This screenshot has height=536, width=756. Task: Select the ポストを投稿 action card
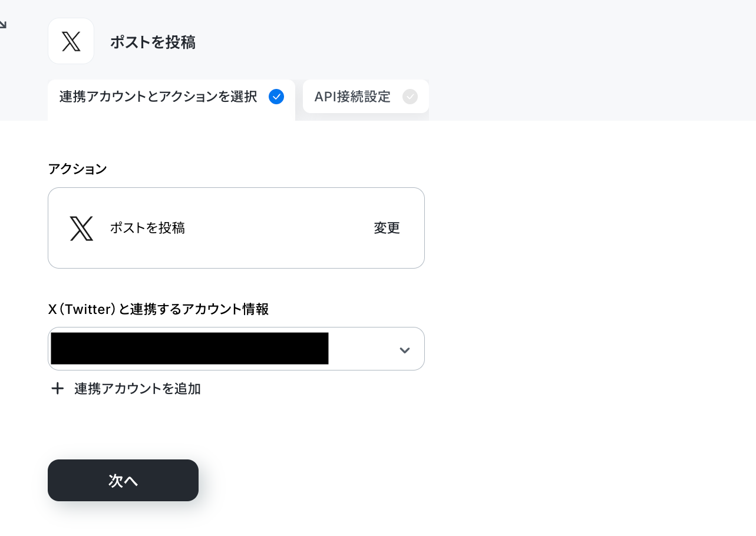point(236,228)
